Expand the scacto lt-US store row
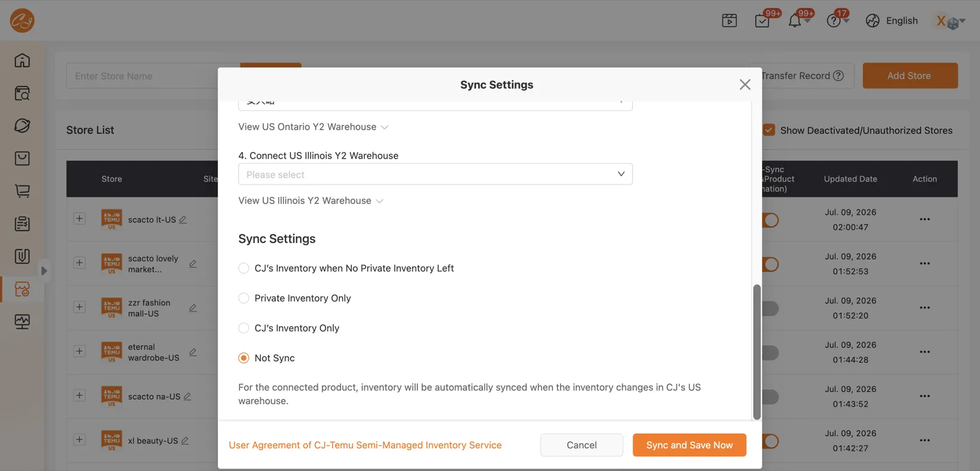 click(80, 219)
